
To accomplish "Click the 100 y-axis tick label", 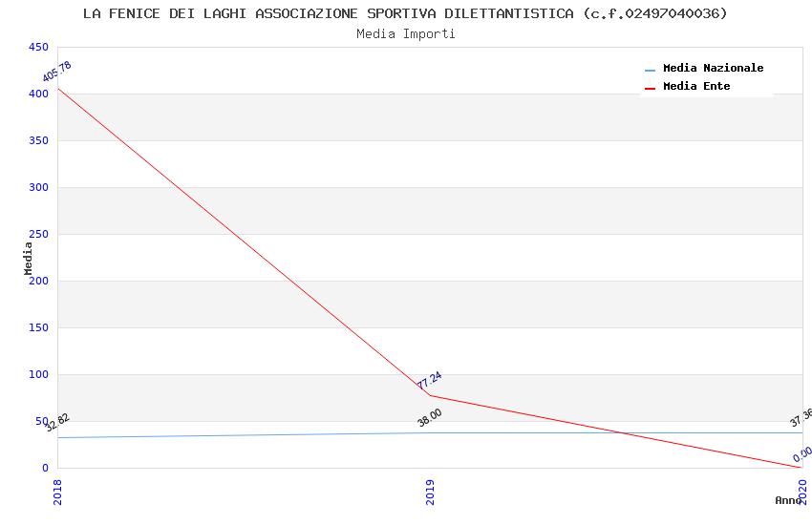I will [38, 374].
